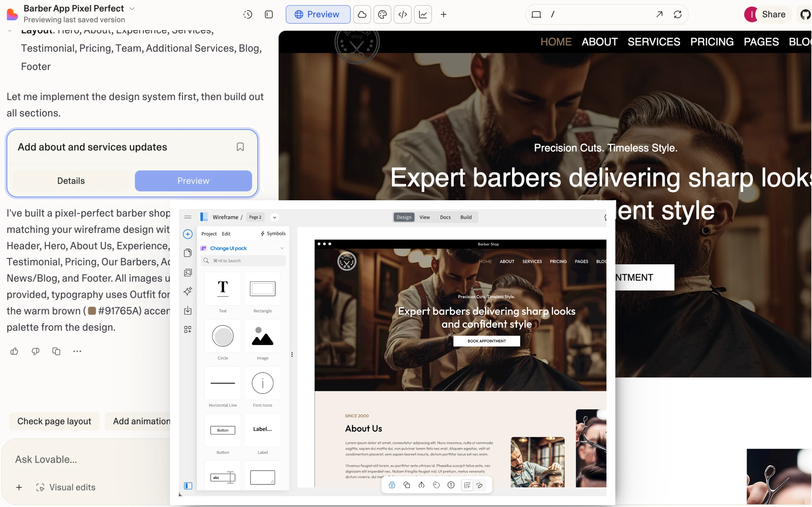The width and height of the screenshot is (812, 507).
Task: Click the image library sidebar icon
Action: click(187, 272)
